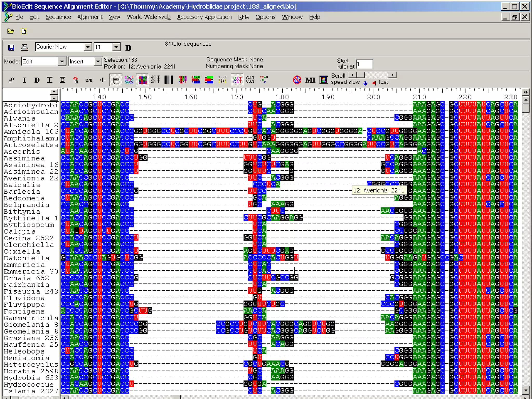Click the yellow dotted ATCU conservation icon

tap(223, 79)
